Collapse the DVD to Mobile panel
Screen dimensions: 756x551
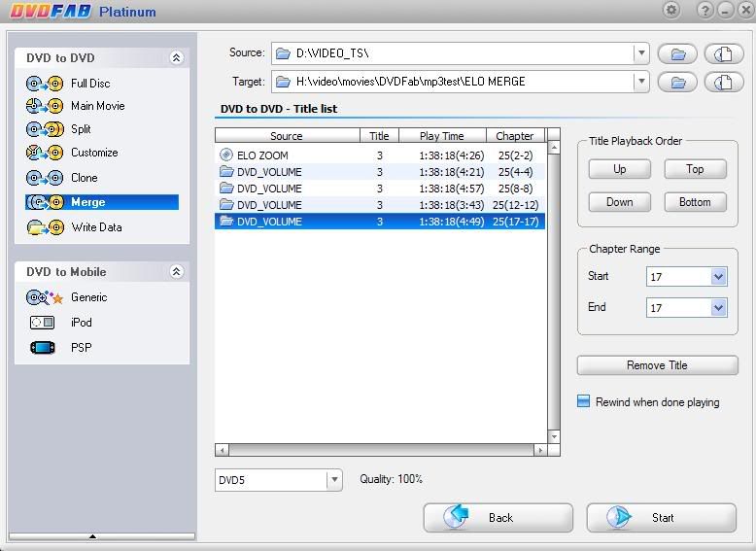coord(177,272)
